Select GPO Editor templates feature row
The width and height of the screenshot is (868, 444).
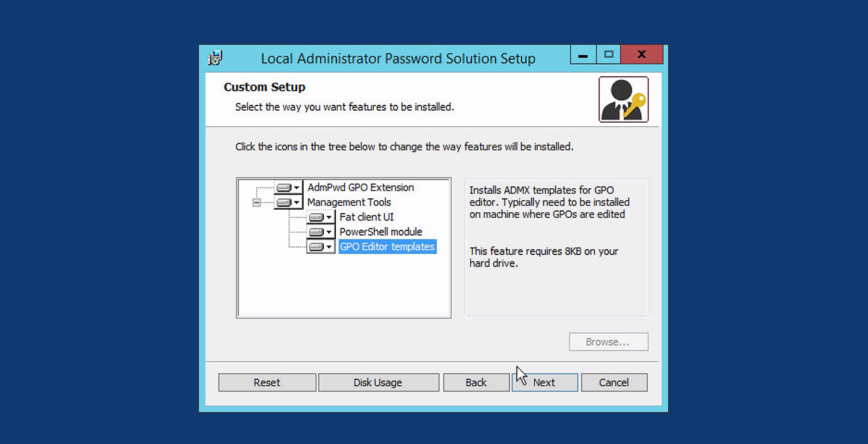coord(387,246)
